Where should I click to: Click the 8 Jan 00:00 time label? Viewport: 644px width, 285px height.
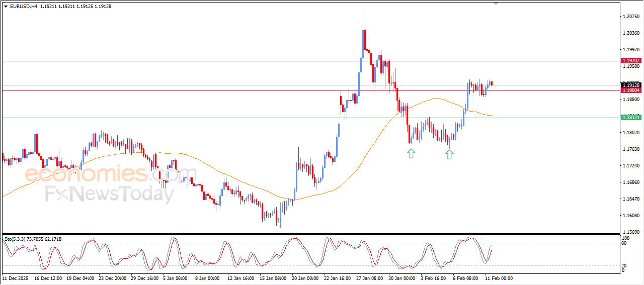pyautogui.click(x=207, y=278)
